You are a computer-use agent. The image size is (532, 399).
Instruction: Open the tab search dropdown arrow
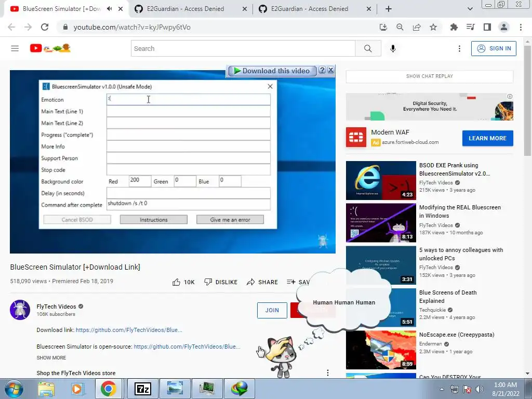tap(470, 9)
